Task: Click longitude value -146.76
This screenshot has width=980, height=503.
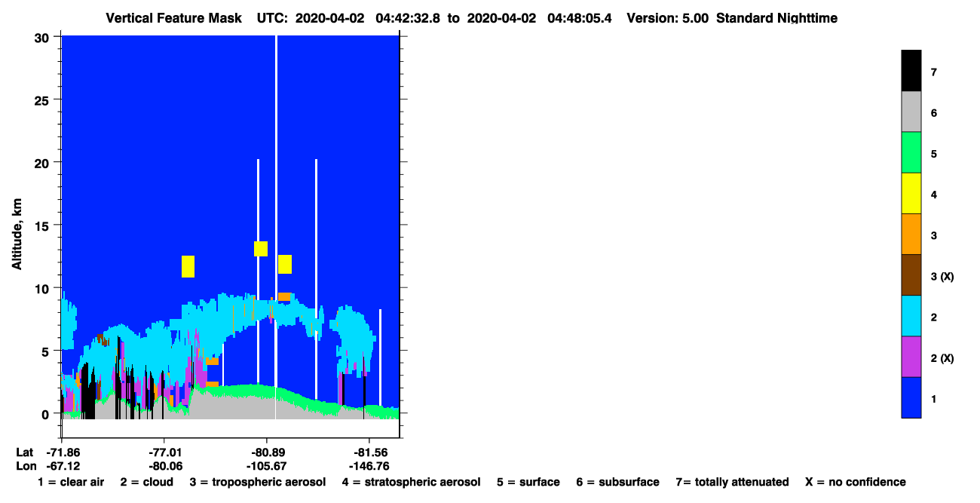Action: pos(369,466)
